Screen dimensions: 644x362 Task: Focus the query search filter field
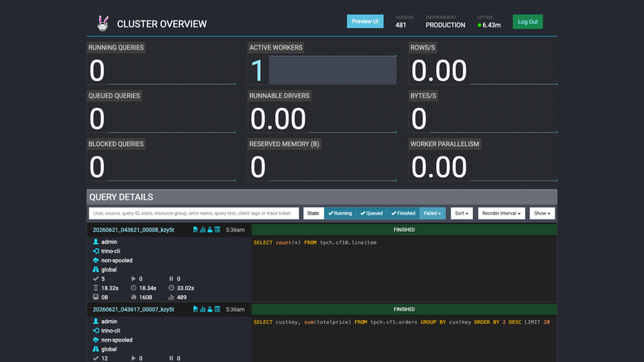click(x=194, y=214)
